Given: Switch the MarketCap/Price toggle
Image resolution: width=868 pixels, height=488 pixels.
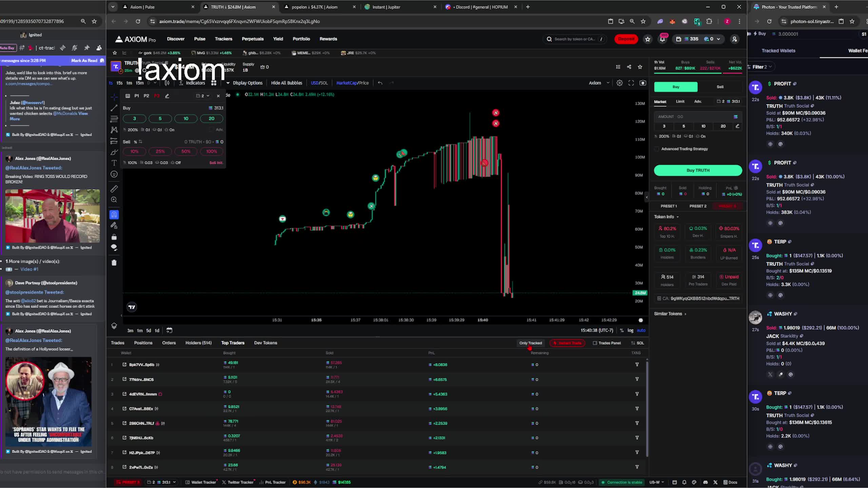Looking at the screenshot, I should (352, 83).
